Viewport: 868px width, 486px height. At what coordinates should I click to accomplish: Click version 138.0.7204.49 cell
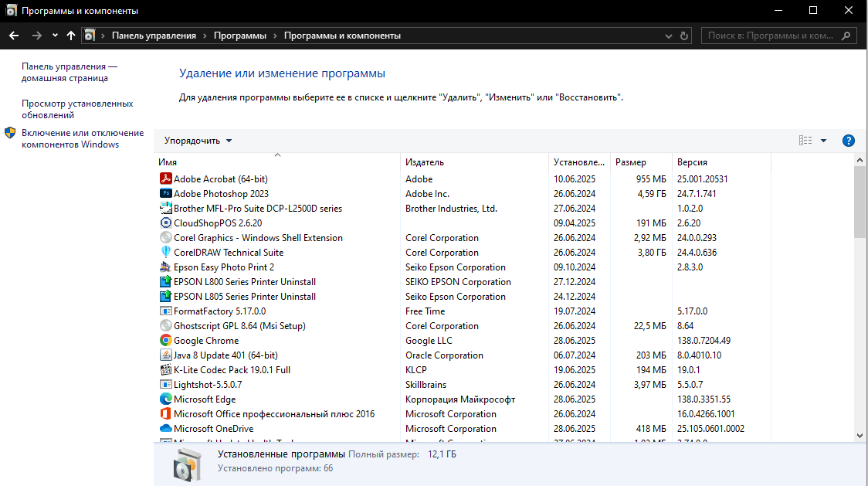pyautogui.click(x=704, y=340)
